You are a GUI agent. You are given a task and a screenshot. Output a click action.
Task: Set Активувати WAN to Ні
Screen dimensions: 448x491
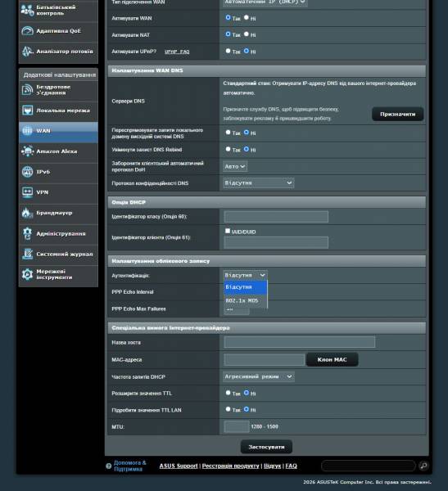tap(247, 18)
